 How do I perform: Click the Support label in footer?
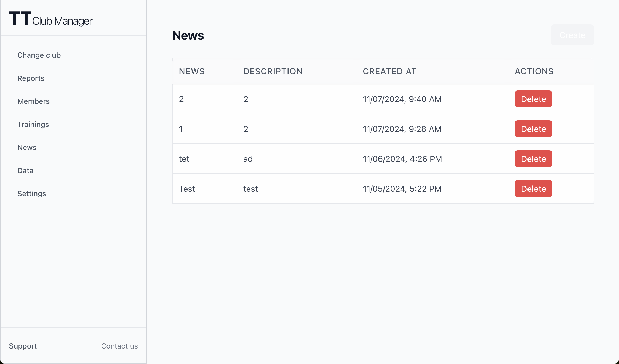point(23,346)
